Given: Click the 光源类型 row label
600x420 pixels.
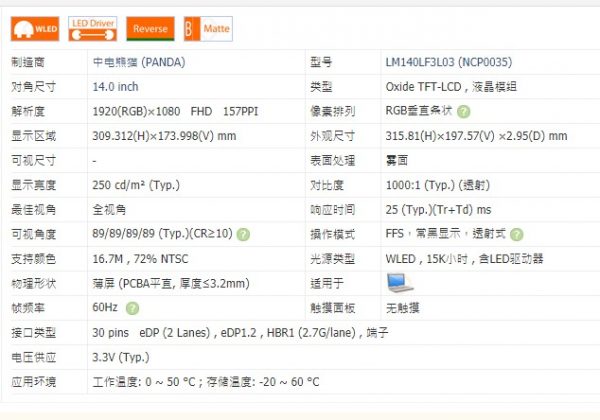Looking at the screenshot, I should tap(333, 259).
